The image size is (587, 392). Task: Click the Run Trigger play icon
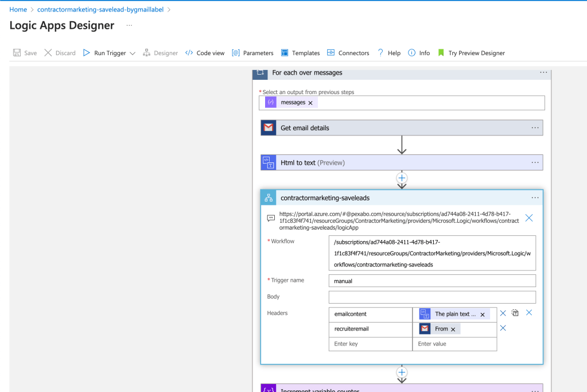tap(87, 53)
